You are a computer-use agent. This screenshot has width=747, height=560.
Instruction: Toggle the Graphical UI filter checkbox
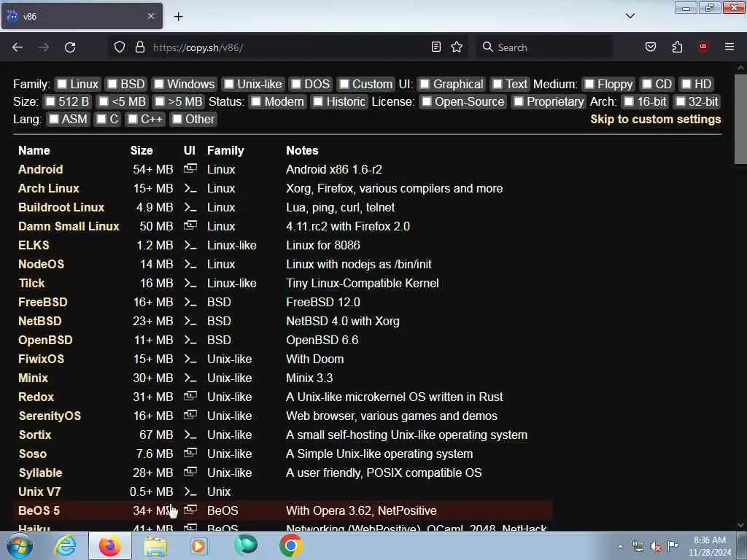(x=425, y=84)
